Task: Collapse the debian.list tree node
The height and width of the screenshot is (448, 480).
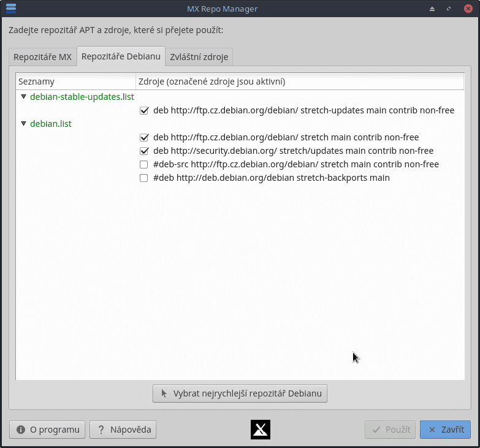Action: (23, 124)
